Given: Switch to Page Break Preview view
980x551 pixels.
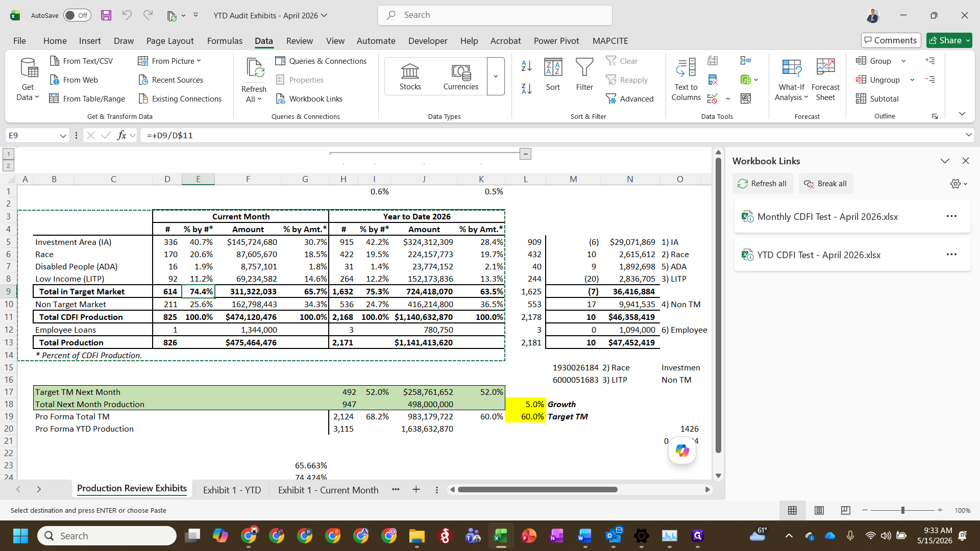Looking at the screenshot, I should click(846, 510).
